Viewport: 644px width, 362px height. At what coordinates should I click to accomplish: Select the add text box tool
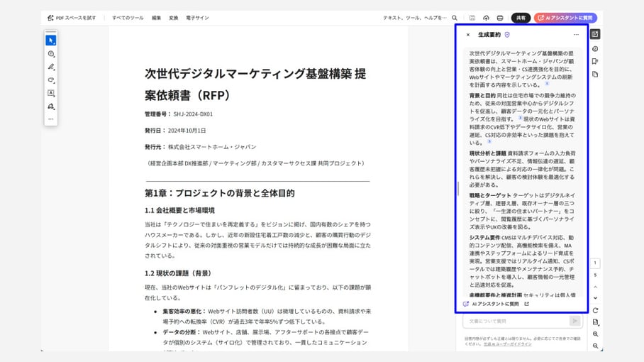coord(51,93)
